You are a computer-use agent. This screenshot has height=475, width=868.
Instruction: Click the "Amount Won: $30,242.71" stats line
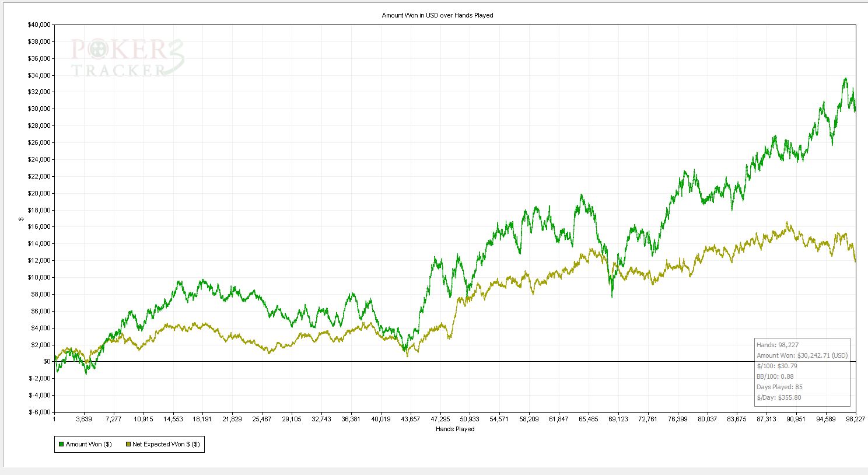click(x=801, y=355)
